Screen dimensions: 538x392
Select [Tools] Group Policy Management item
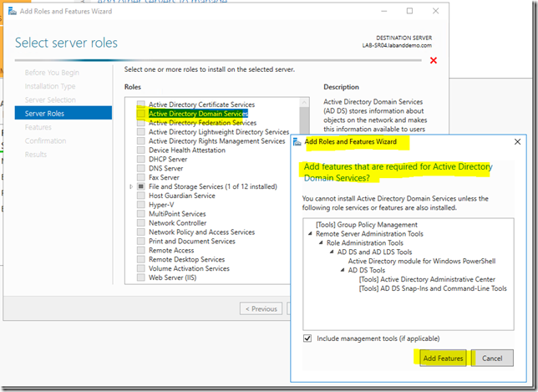367,225
